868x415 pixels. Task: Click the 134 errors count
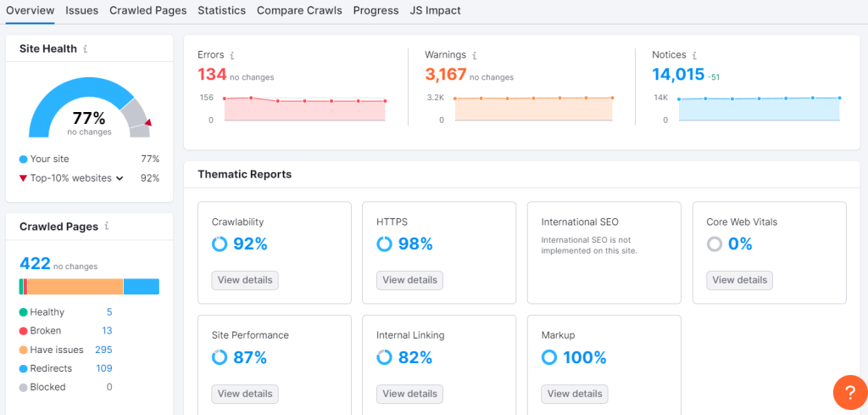pos(212,74)
